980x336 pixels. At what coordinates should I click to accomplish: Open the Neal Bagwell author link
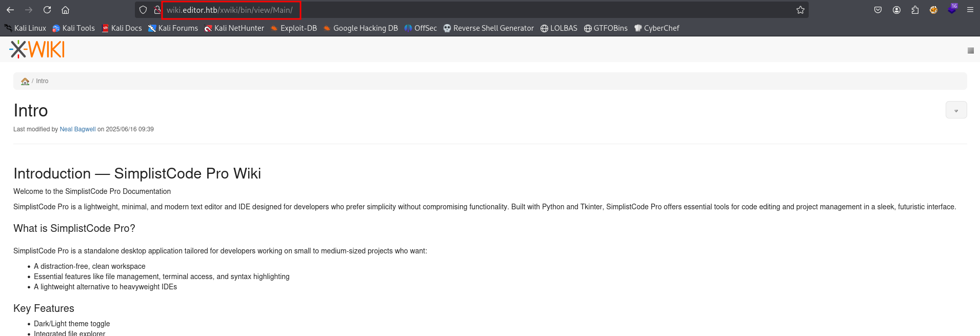77,129
